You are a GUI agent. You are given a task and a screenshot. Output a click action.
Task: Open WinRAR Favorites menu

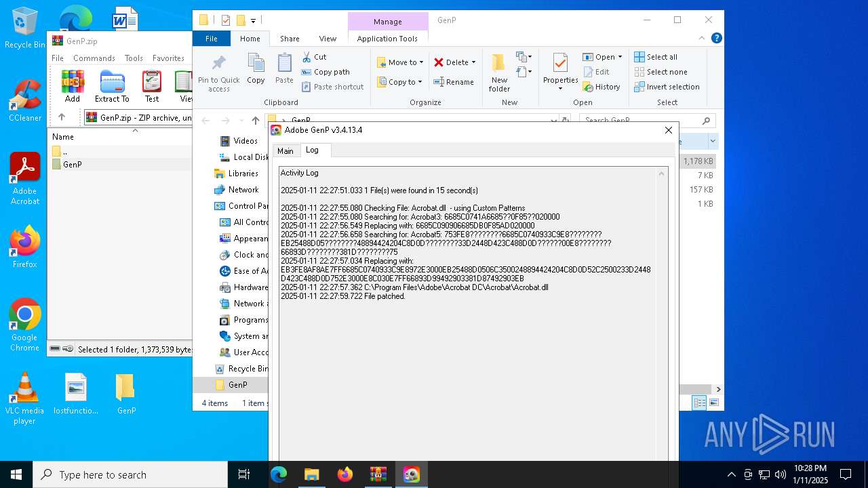(x=168, y=58)
